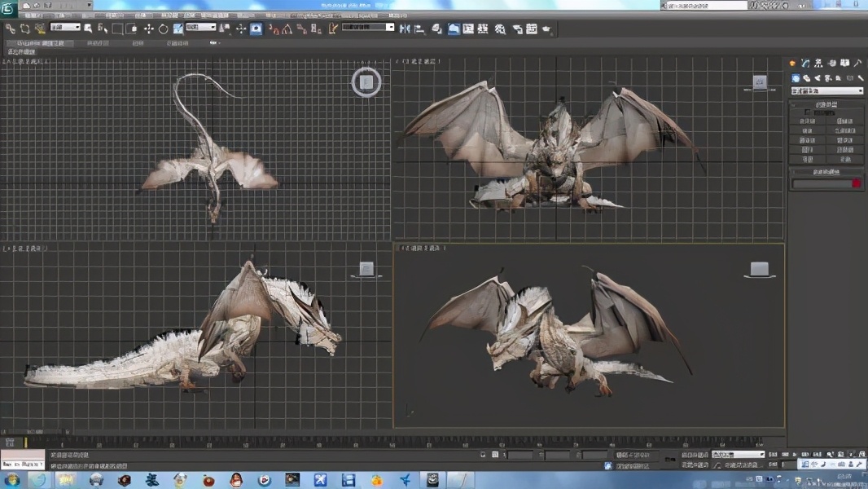
Task: Click the Bind to Space Warp tool
Action: coord(40,29)
